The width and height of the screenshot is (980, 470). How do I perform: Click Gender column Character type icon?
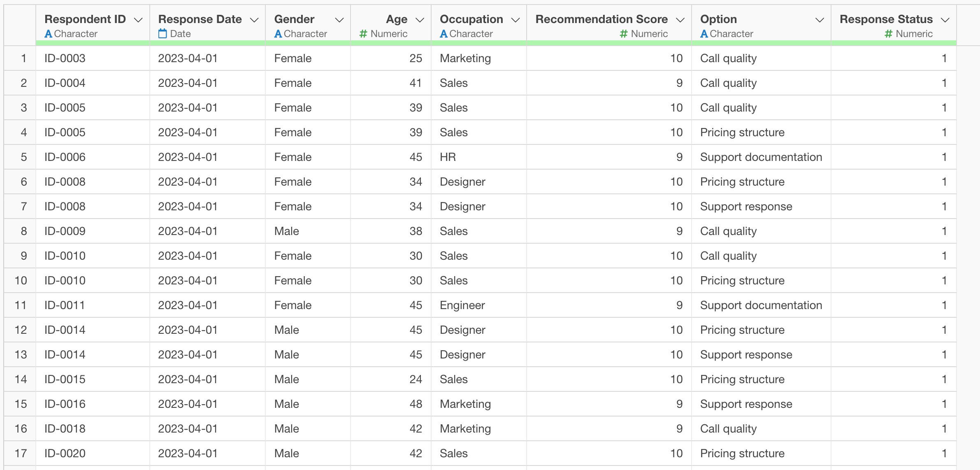point(278,34)
